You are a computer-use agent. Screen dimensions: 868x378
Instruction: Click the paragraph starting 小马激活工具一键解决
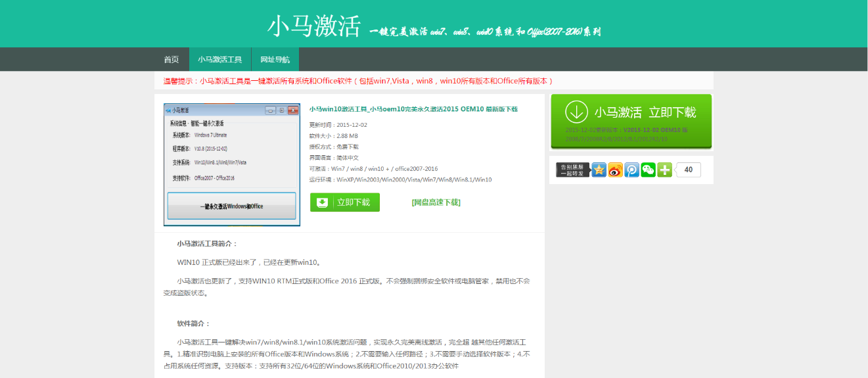coord(347,354)
